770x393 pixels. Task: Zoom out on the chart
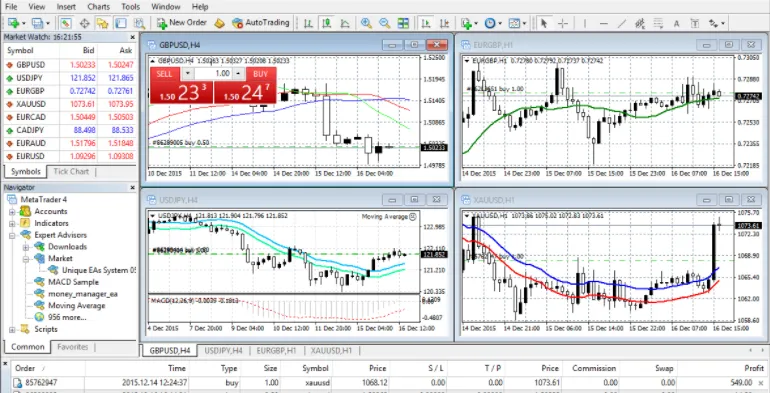(x=385, y=23)
